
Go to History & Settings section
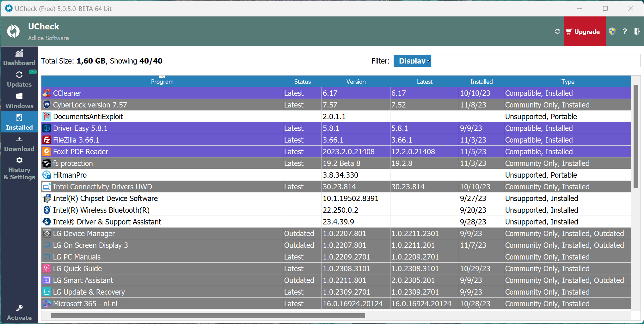[19, 169]
